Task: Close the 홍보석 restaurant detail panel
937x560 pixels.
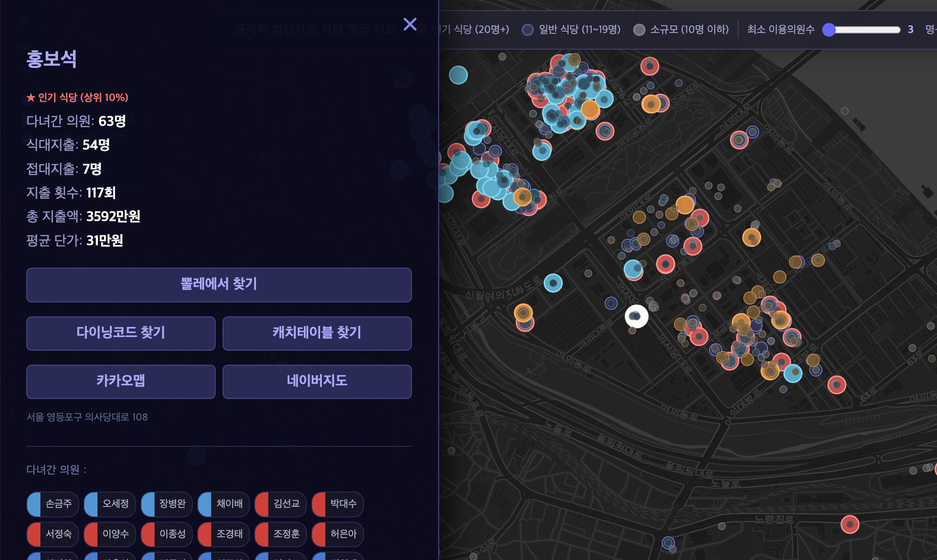Action: tap(410, 24)
